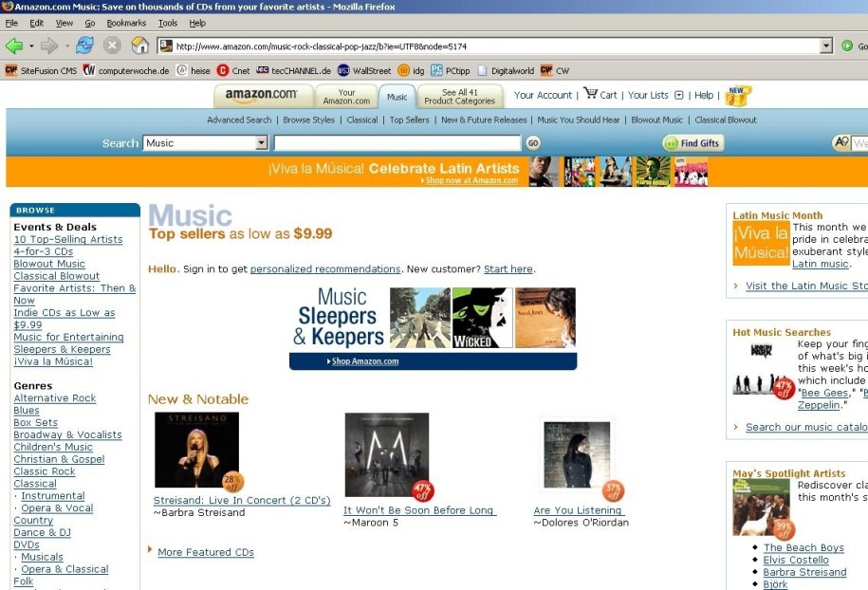Screen dimensions: 868x590
Task: Click the Maroon 5 album cover thumbnail
Action: coord(386,454)
